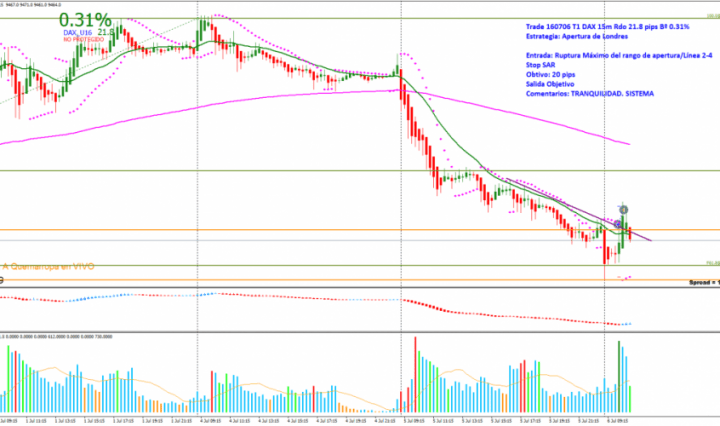Click the Stop SAR annotation text
Screen dimensions: 720x426
click(543, 66)
